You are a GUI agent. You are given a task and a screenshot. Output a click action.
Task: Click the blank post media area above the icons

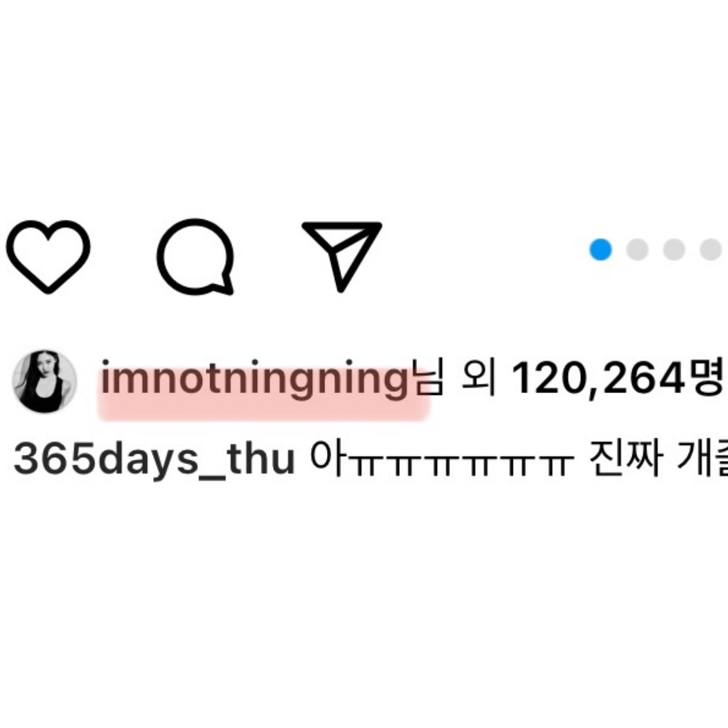click(364, 102)
